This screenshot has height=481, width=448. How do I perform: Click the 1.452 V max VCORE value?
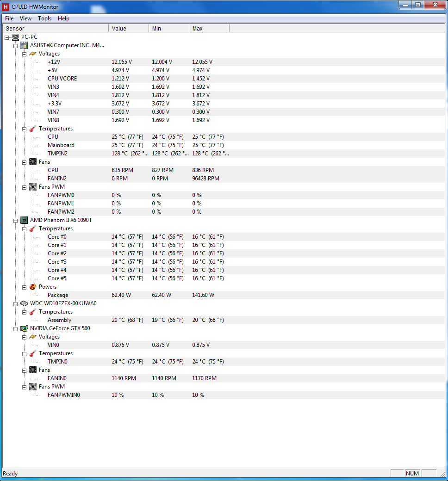pos(201,79)
